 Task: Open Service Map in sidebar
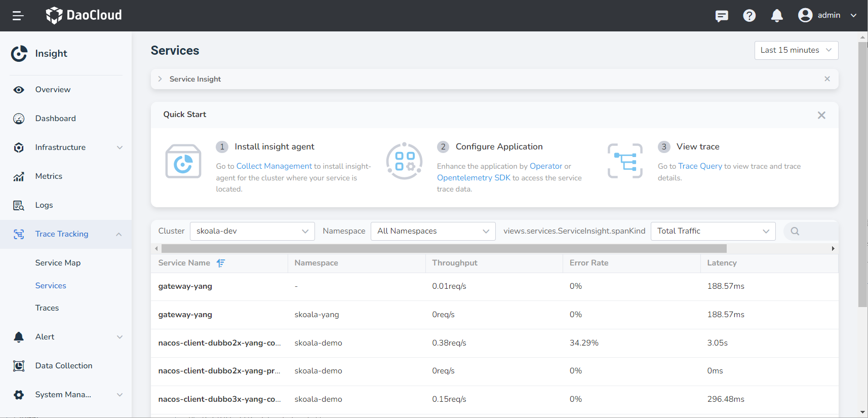(58, 263)
